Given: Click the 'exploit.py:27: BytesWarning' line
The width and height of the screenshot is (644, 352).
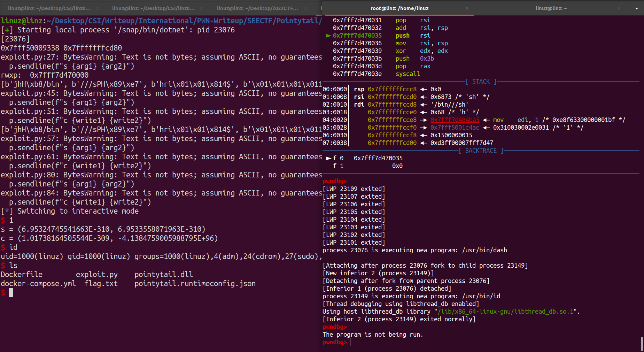Looking at the screenshot, I should coord(161,57).
